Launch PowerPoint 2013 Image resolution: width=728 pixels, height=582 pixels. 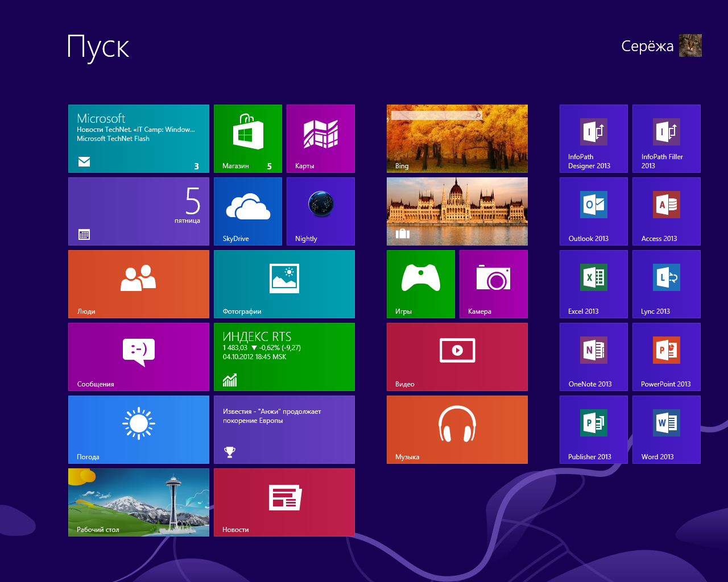pos(667,357)
